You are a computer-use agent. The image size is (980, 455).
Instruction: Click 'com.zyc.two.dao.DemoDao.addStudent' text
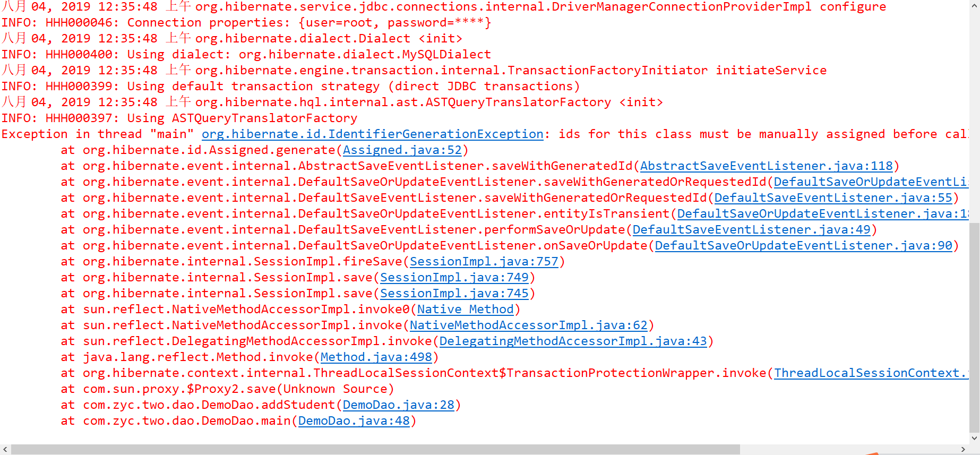[x=209, y=405]
